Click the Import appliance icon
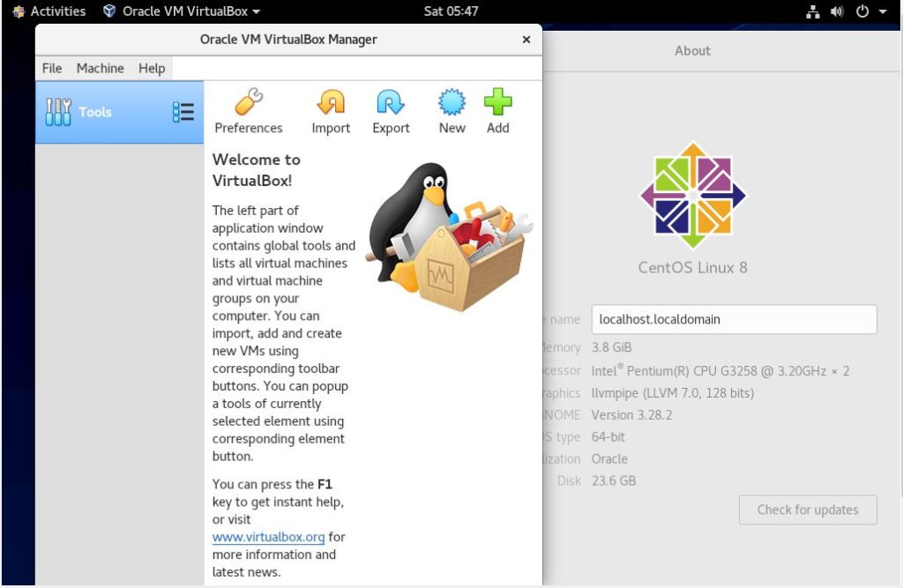 (x=331, y=111)
